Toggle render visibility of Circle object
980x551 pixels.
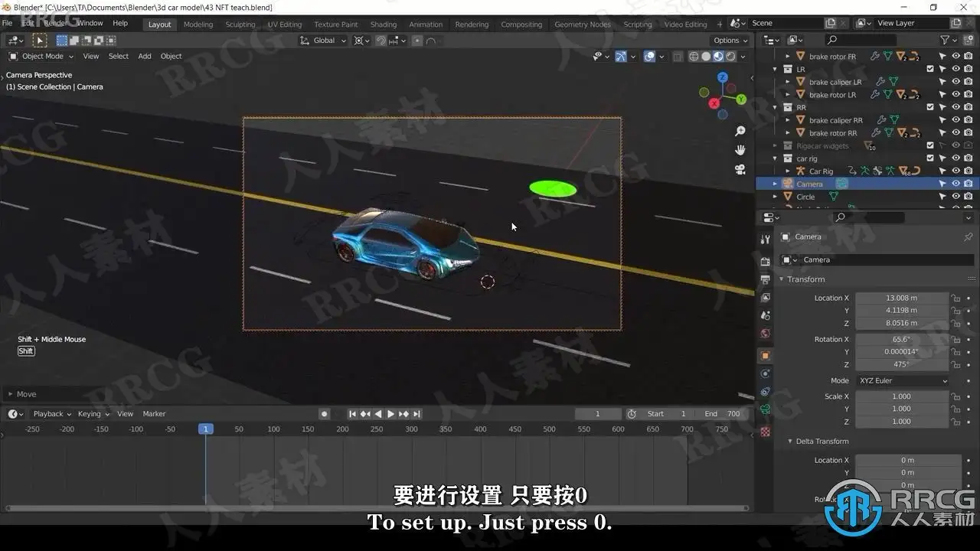point(968,197)
